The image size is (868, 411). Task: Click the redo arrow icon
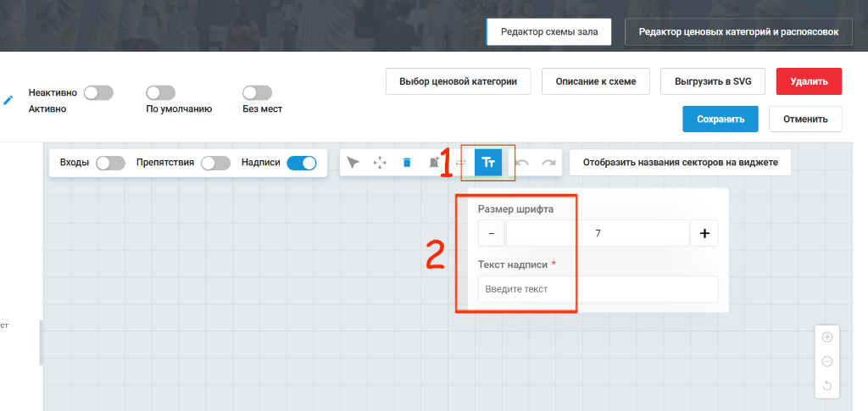(548, 163)
